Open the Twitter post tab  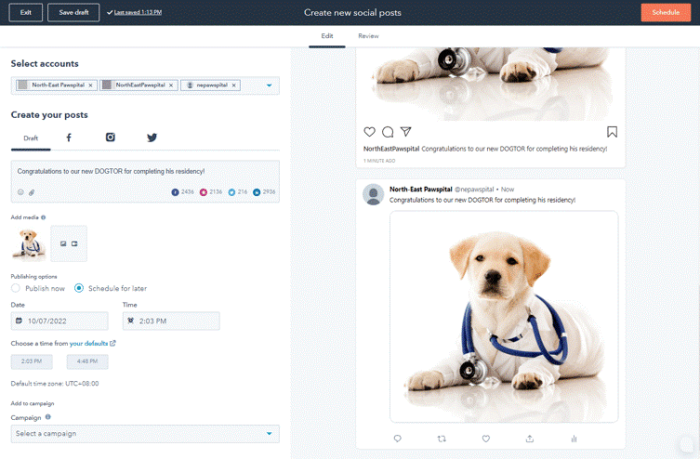[152, 138]
